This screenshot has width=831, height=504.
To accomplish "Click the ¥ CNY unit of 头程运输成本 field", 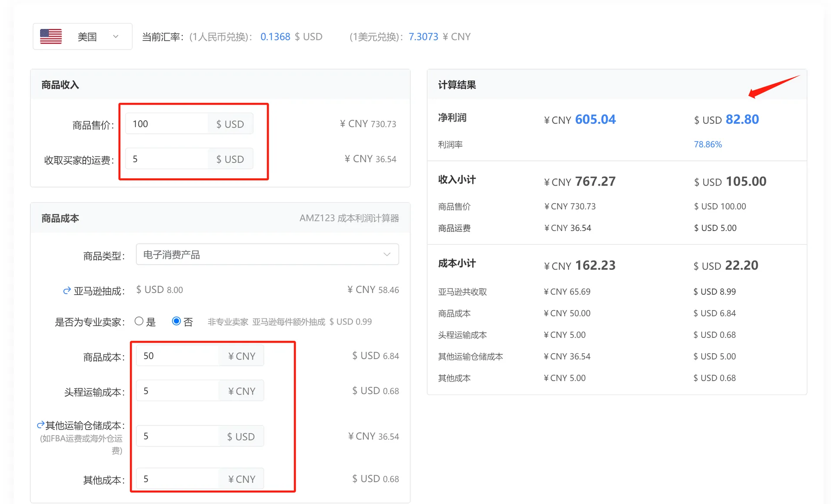I will coord(242,391).
